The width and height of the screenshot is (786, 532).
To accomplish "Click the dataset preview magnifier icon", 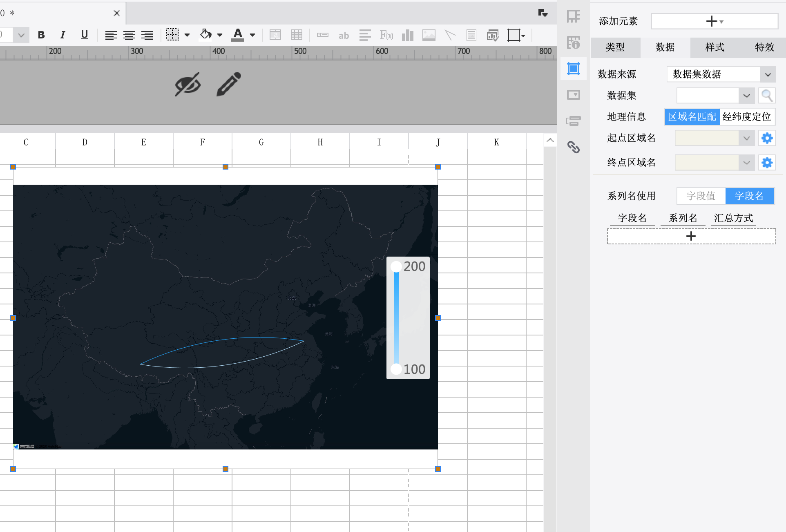I will click(767, 96).
